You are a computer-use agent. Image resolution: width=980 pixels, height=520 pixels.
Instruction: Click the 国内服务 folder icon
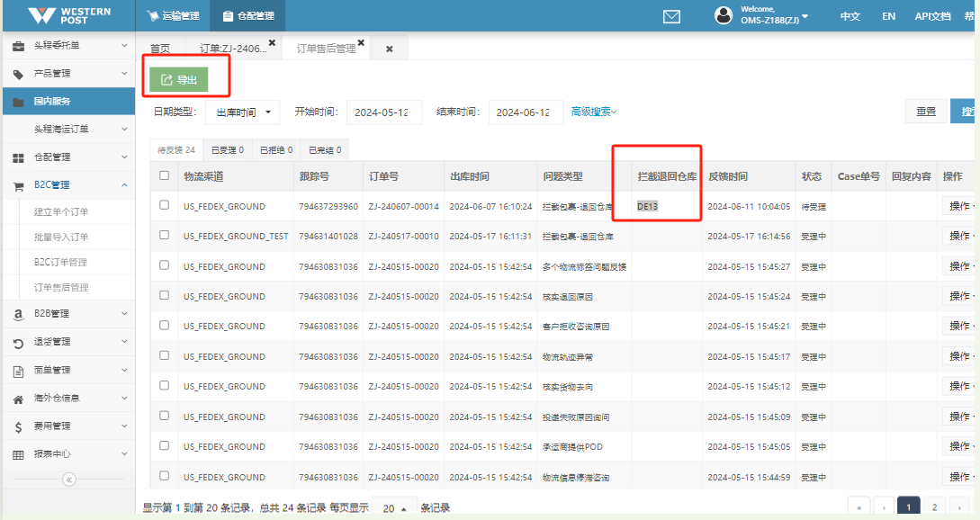pyautogui.click(x=18, y=102)
